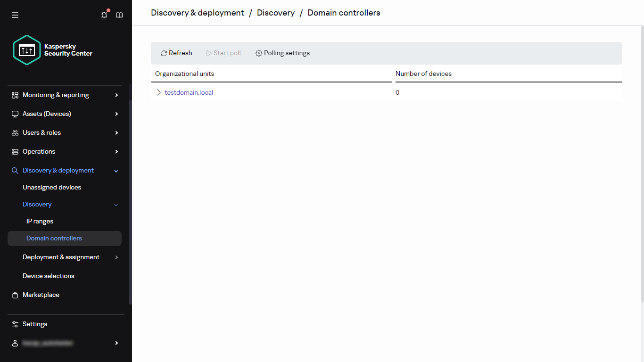Expand the Deployment & assignment submenu
644x362 pixels.
point(116,257)
